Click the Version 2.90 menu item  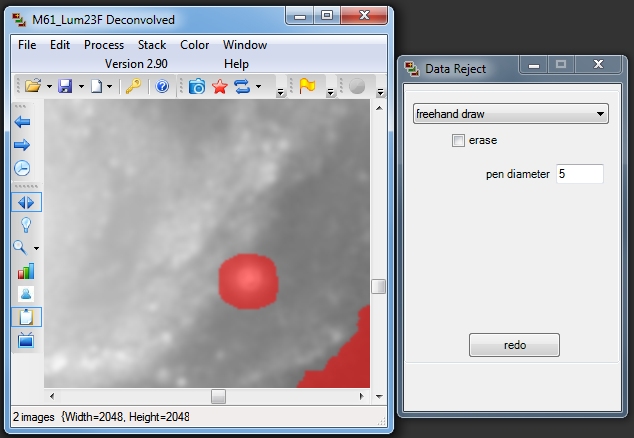136,64
